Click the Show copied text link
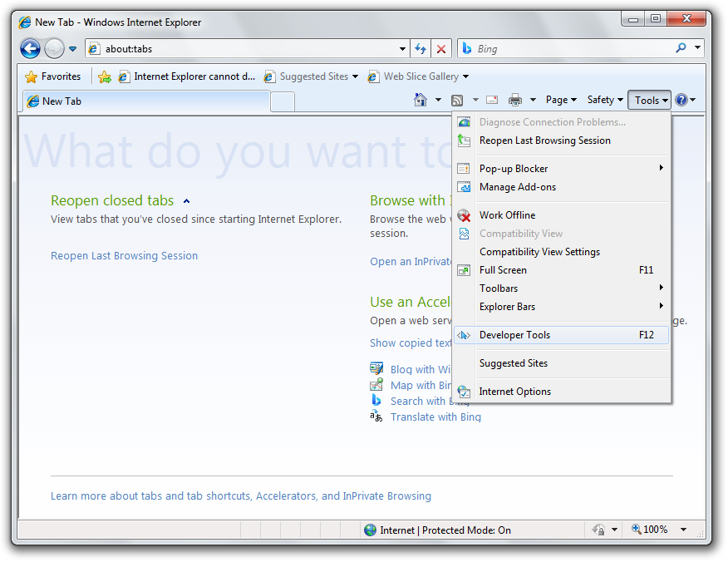Screen dimensions: 728x562 411,343
